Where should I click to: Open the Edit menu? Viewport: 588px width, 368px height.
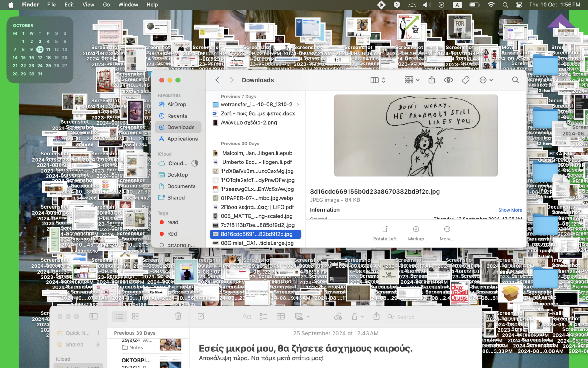69,5
